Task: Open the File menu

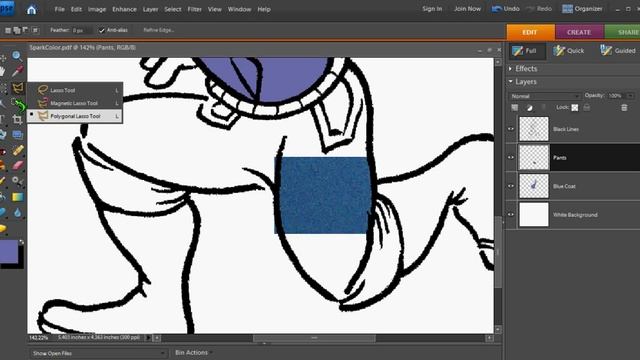Action: (60, 9)
